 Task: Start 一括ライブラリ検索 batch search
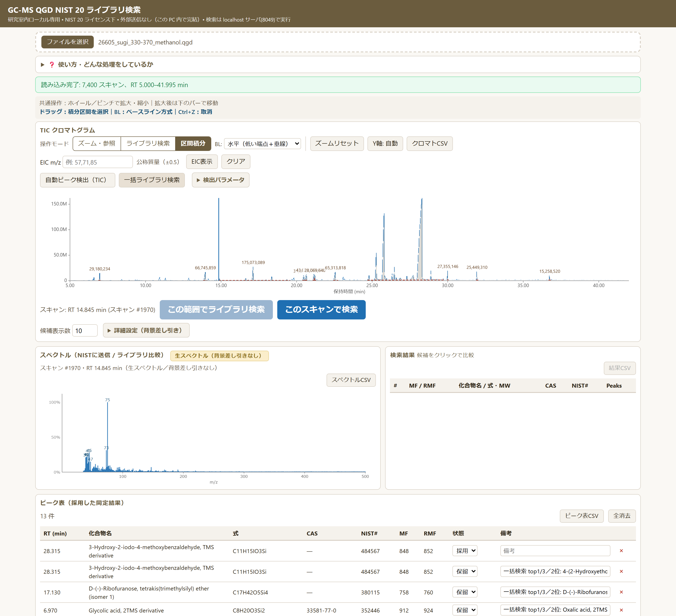152,180
